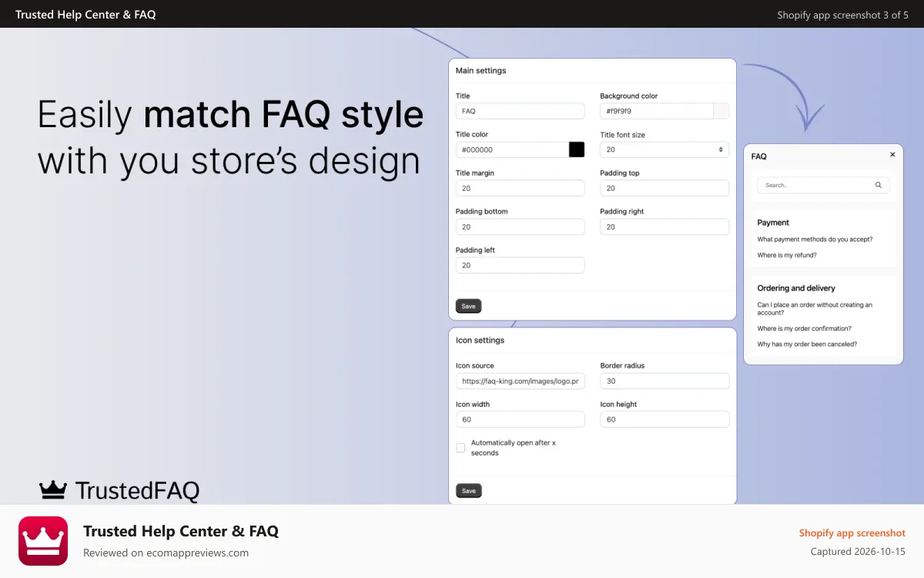This screenshot has width=924, height=578.
Task: Click the FAQ title in preview widget
Action: (x=759, y=156)
